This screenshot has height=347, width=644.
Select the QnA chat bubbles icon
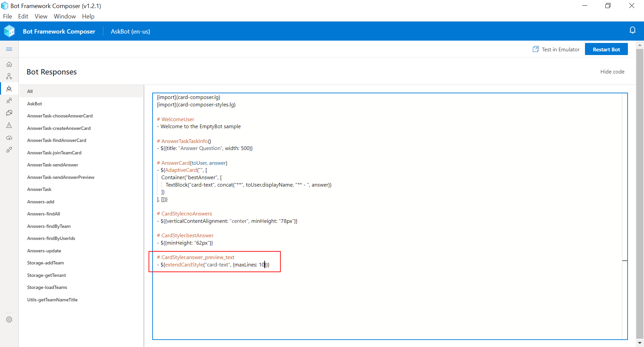click(x=9, y=113)
